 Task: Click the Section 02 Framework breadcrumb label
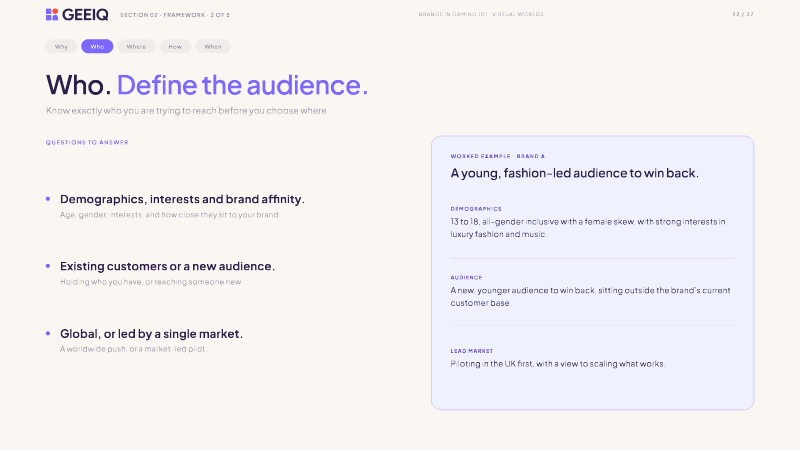tap(175, 15)
